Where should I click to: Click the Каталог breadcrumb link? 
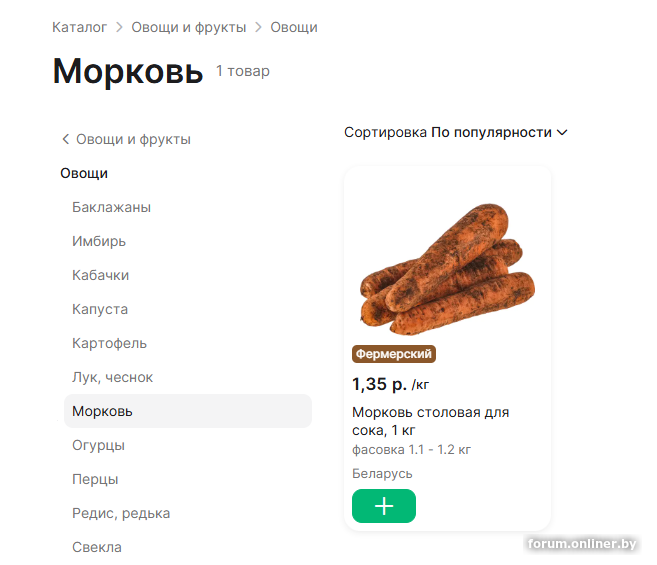(79, 27)
